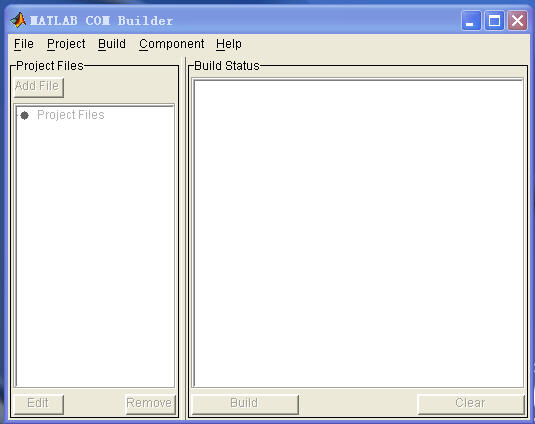
Task: Open the Project menu
Action: tap(66, 44)
